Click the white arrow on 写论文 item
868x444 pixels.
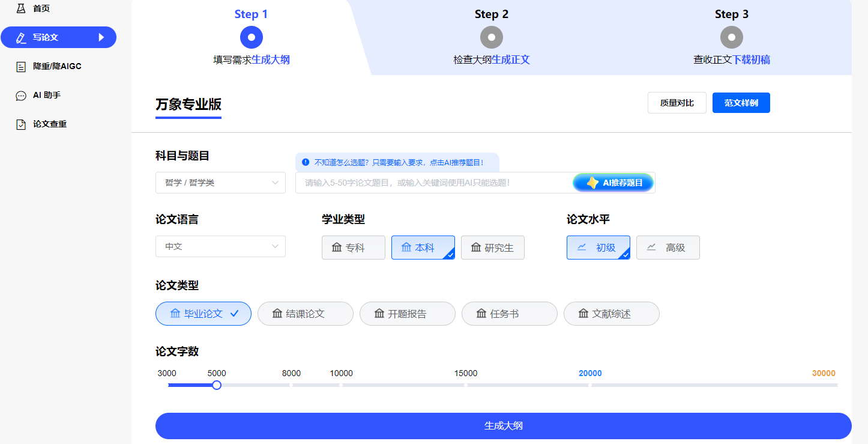coord(101,37)
